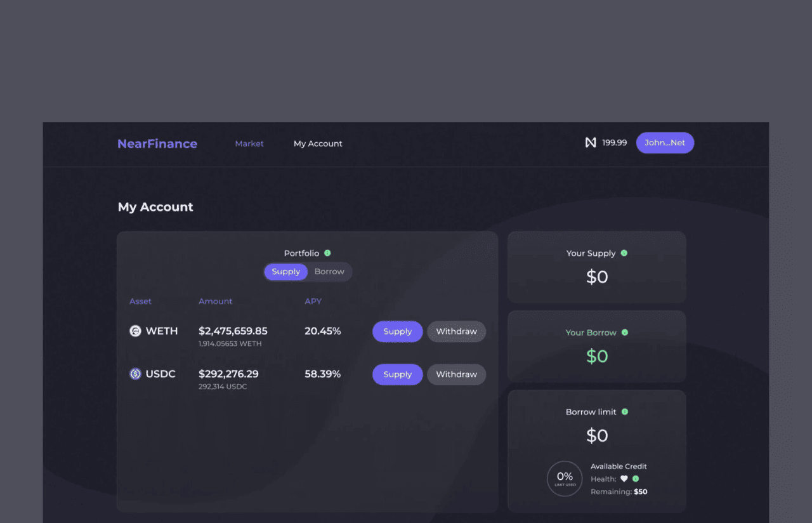Click the USDC asset name

point(160,374)
